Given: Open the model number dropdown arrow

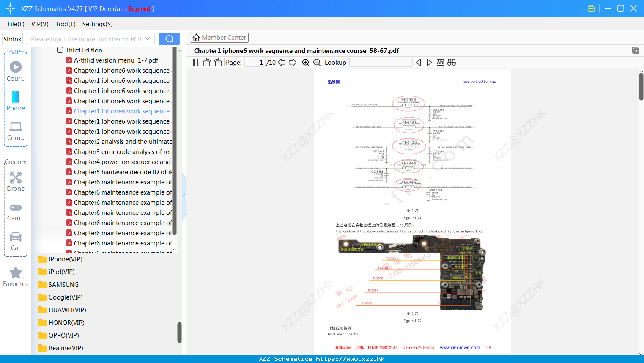Looking at the screenshot, I should pyautogui.click(x=148, y=39).
